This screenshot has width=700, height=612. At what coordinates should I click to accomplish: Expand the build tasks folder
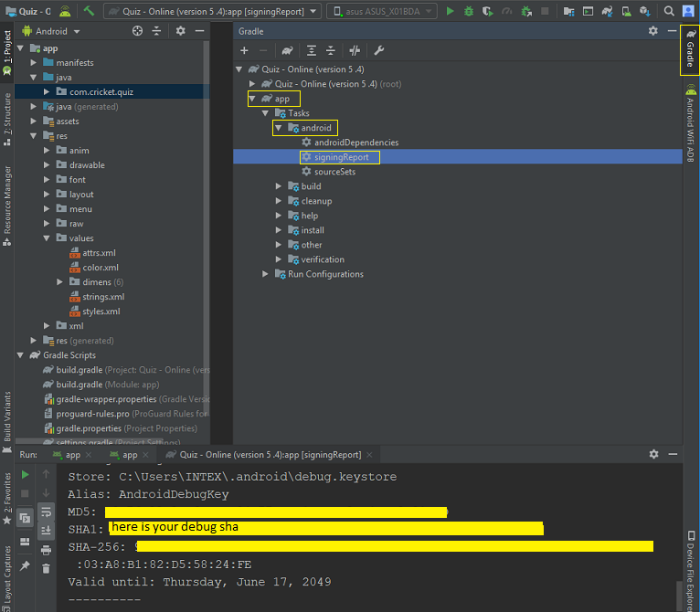[278, 186]
